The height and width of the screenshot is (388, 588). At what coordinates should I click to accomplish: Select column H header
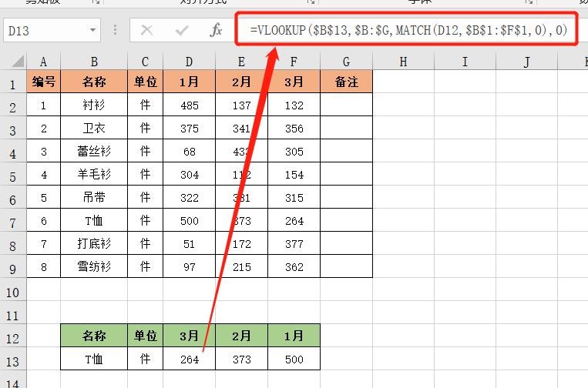coord(403,62)
